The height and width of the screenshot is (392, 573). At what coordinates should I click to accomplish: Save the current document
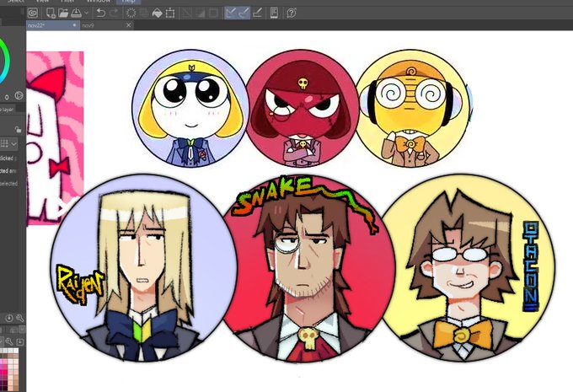(x=76, y=13)
